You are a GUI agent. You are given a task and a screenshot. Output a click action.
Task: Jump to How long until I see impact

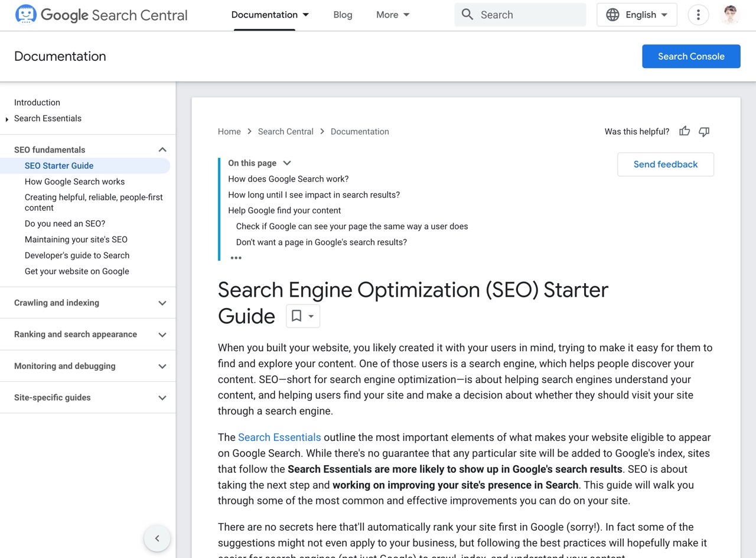pyautogui.click(x=314, y=194)
